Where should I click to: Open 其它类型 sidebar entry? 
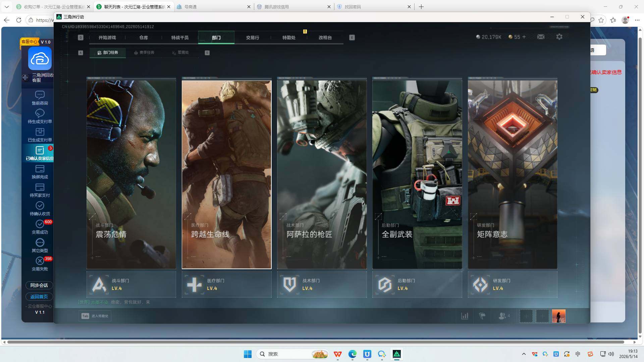pyautogui.click(x=40, y=245)
